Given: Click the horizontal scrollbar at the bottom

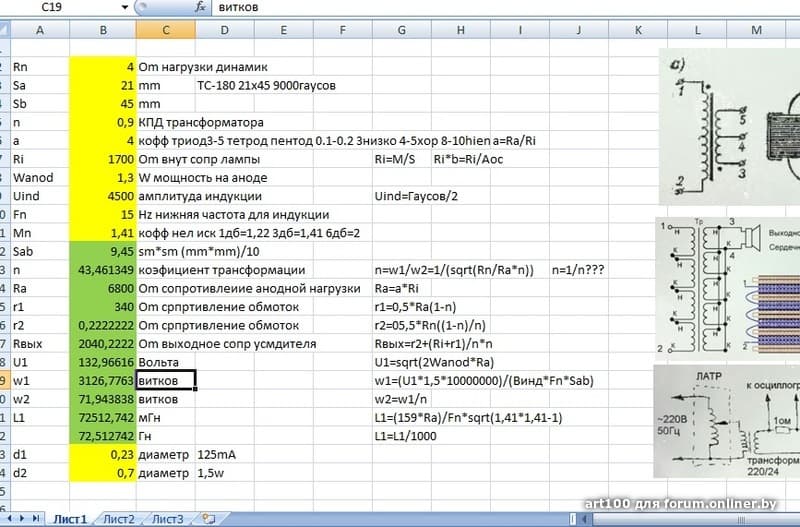Looking at the screenshot, I should [x=694, y=519].
